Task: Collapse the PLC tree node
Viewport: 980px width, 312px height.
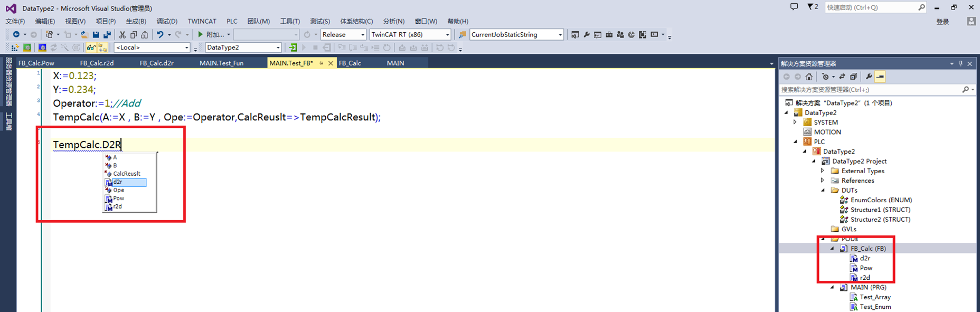Action: [x=795, y=141]
